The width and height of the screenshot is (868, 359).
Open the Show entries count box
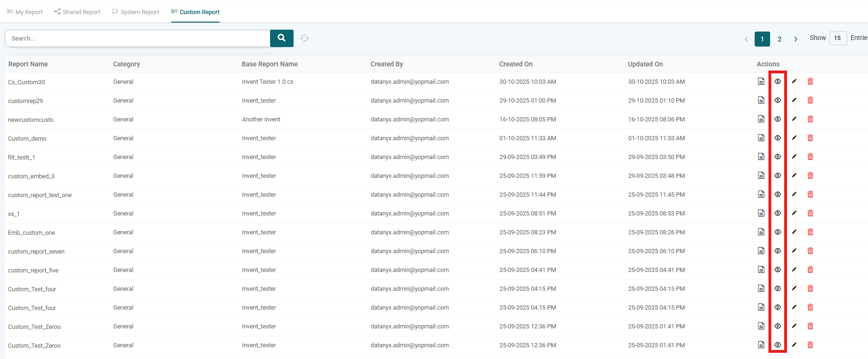point(837,38)
